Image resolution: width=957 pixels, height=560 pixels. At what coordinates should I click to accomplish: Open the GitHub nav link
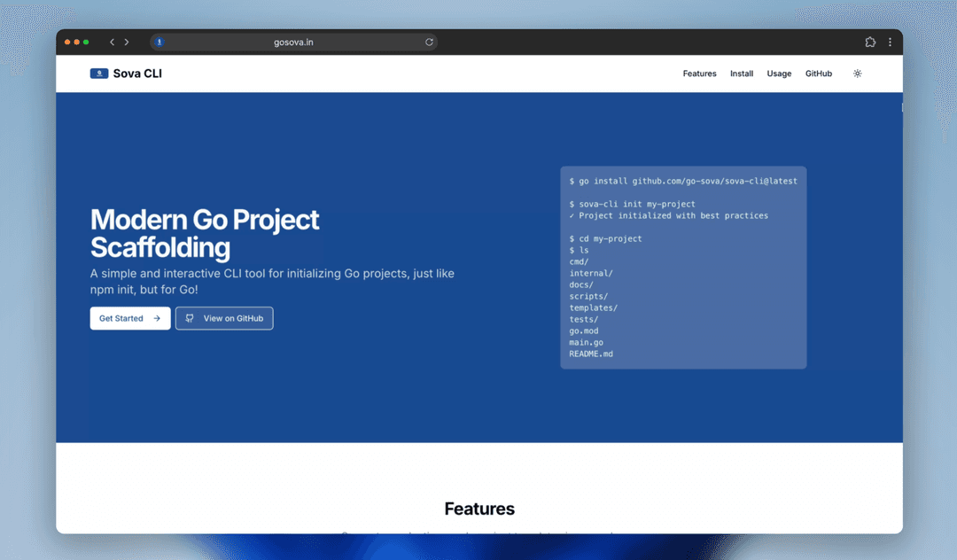819,74
